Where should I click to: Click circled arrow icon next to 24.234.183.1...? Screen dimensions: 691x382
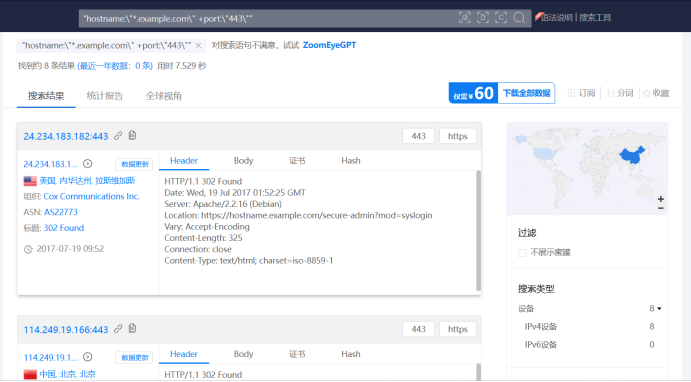tap(88, 164)
